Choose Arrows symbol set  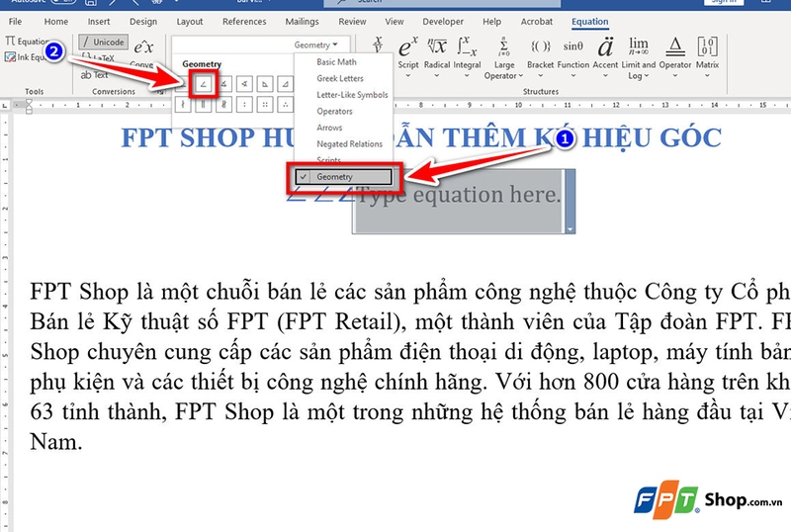point(329,128)
